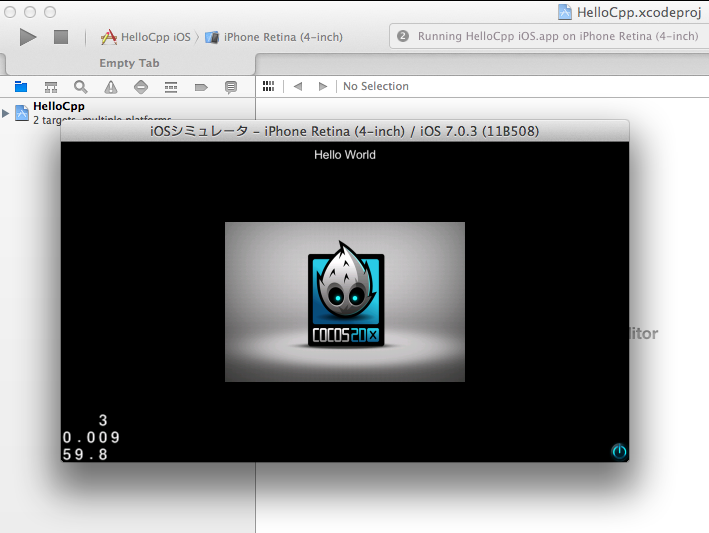Minimize the Xcode window
Image resolution: width=709 pixels, height=533 pixels.
30,12
